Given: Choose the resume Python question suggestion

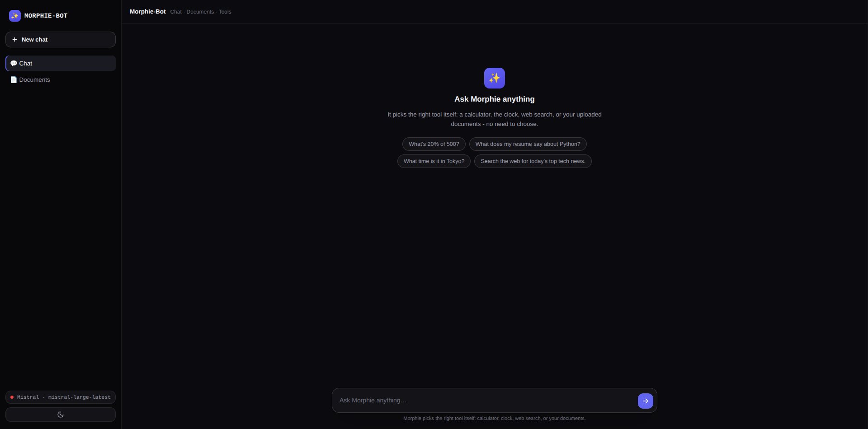Looking at the screenshot, I should click(x=528, y=144).
